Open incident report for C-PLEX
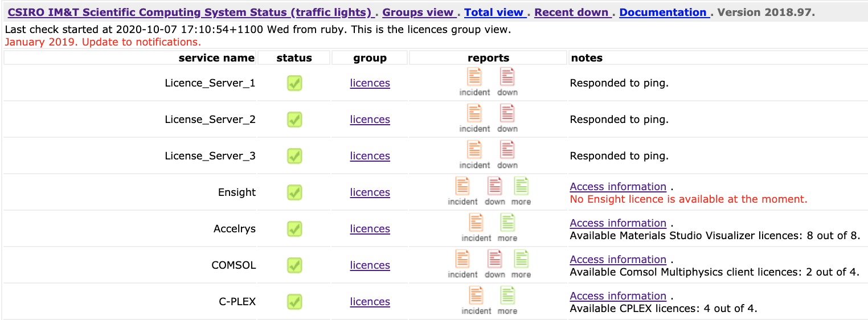This screenshot has height=320, width=868. (x=476, y=301)
